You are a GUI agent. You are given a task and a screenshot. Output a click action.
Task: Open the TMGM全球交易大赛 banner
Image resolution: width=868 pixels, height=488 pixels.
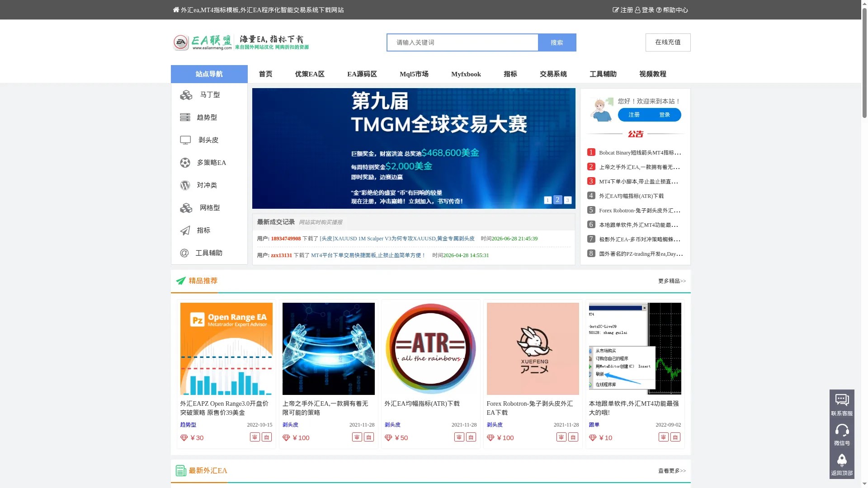pyautogui.click(x=414, y=149)
